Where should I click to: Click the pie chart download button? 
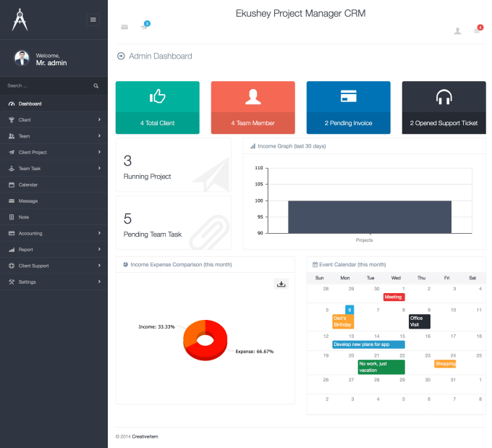tap(281, 284)
